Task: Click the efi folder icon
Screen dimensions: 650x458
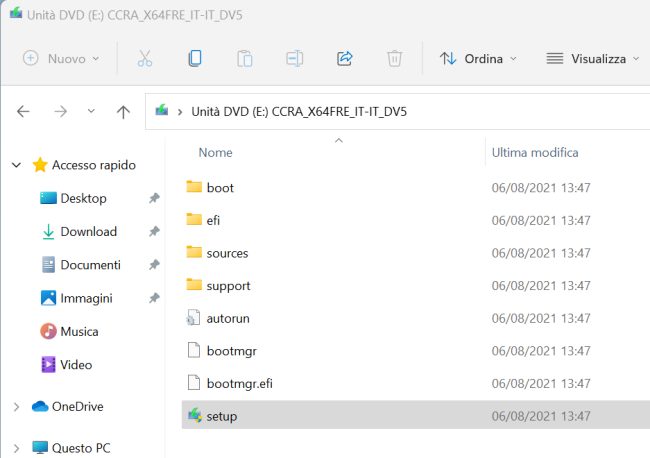Action: point(194,219)
